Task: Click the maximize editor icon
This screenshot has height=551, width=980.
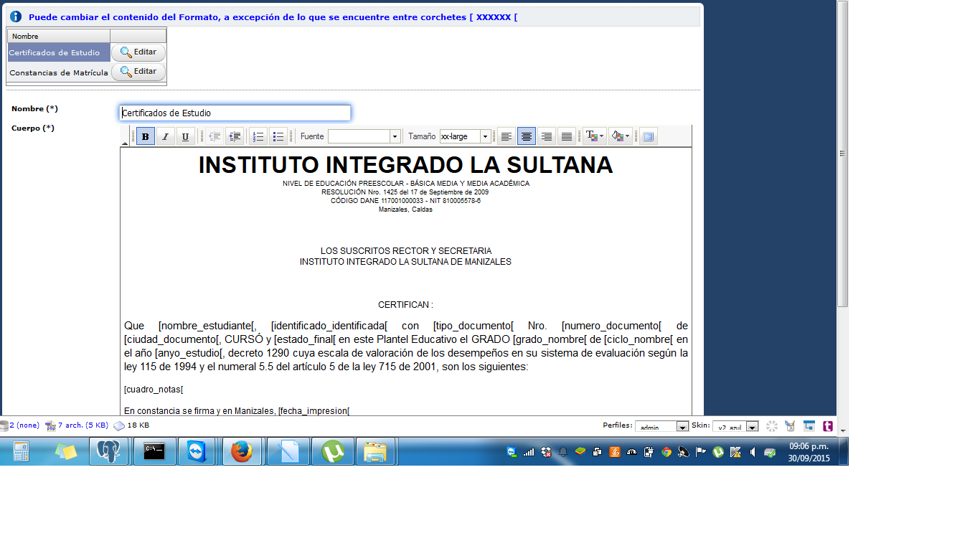Action: [x=648, y=136]
